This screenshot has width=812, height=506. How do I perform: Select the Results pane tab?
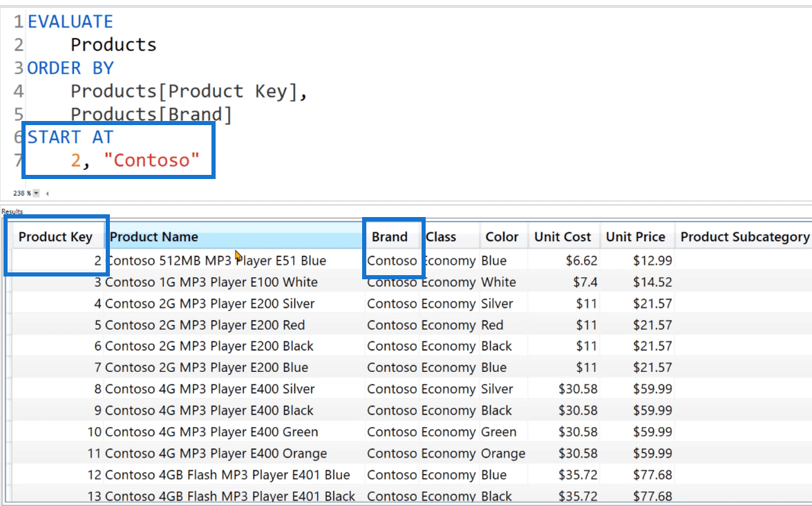pos(12,212)
